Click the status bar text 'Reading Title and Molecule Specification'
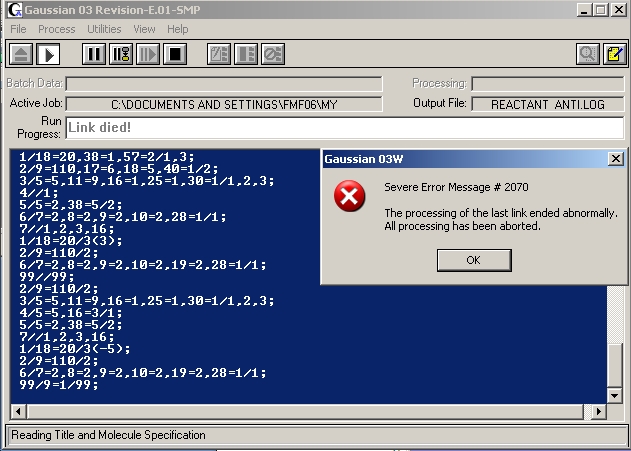Image resolution: width=631 pixels, height=451 pixels. click(x=108, y=435)
